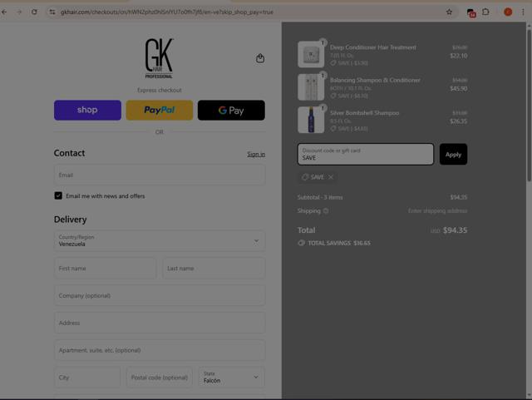532x400 pixels.
Task: Focus the Apartment, suite field
Action: click(x=159, y=350)
